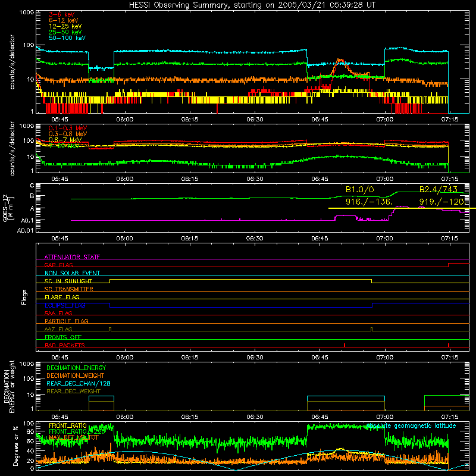Click the ECLIPSE_FLAG label

pos(65,305)
